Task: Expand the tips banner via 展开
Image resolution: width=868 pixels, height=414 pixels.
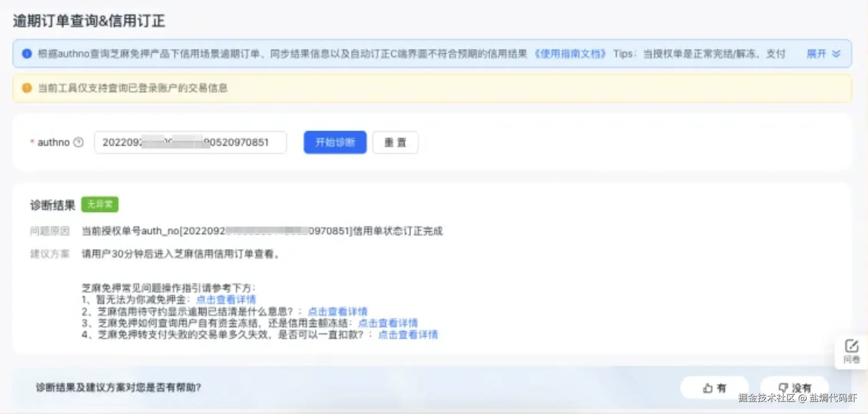Action: pos(816,54)
